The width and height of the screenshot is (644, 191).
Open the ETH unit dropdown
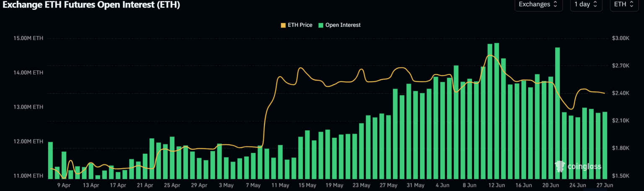pyautogui.click(x=623, y=4)
